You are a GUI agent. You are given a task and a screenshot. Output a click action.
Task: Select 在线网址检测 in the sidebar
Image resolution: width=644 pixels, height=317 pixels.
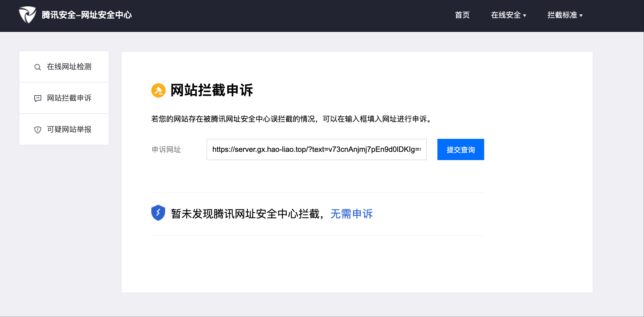point(69,66)
